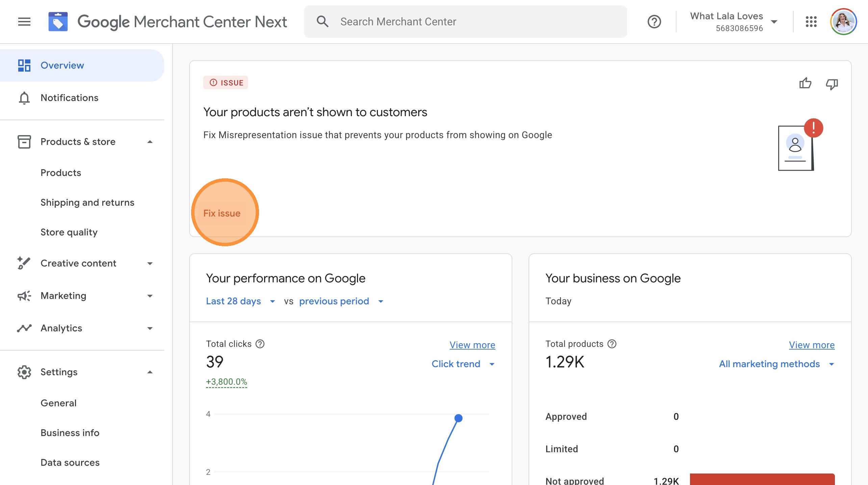Click the help question mark icon
Screen dimensions: 868x485
[654, 22]
